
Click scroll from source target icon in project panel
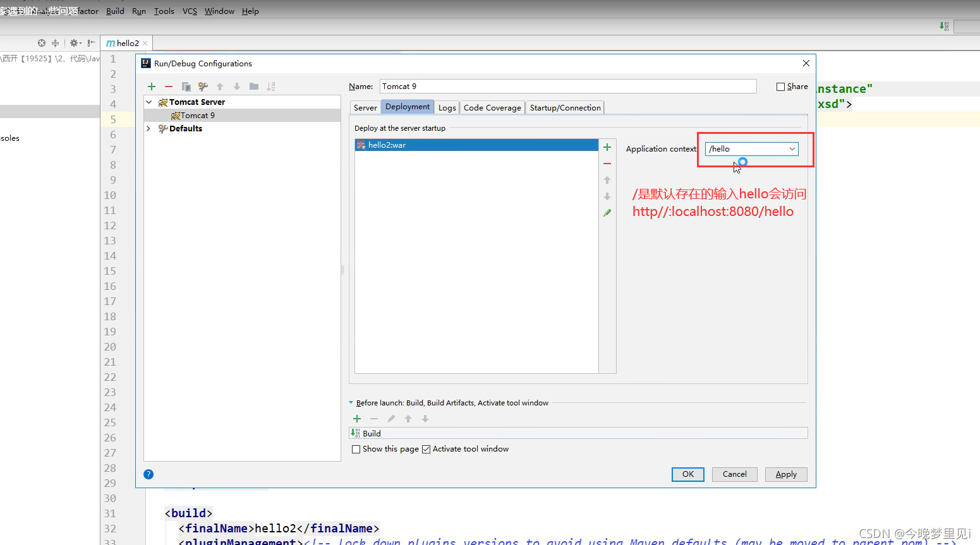point(42,43)
